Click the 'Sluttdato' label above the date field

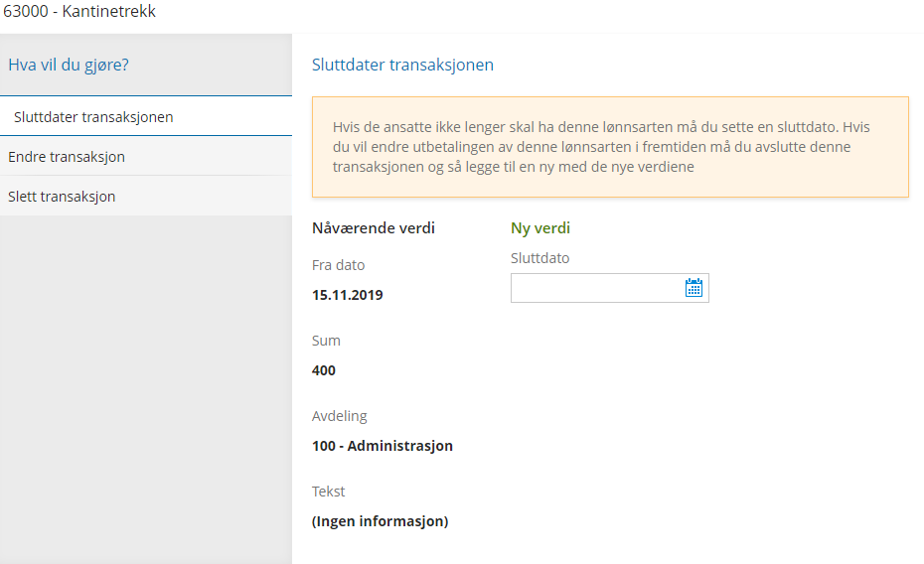539,258
